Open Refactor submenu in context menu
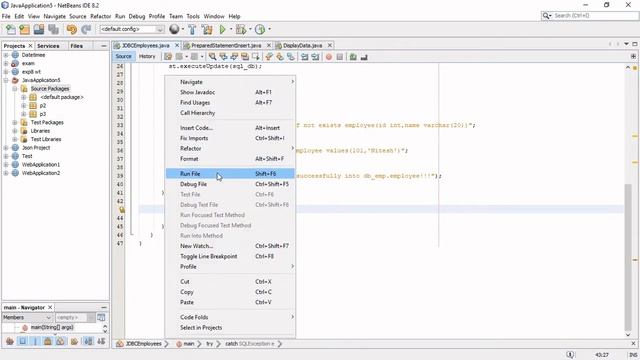Screen dimensions: 640x360 click(x=230, y=148)
